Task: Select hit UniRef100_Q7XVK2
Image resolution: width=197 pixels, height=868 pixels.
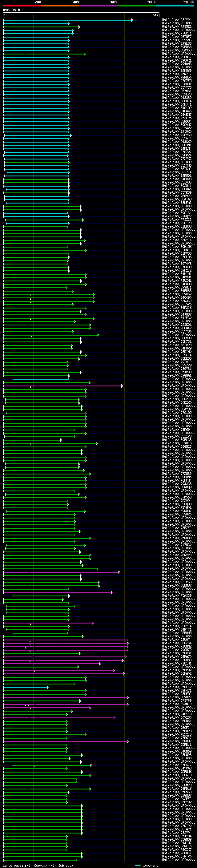Action: (176, 159)
